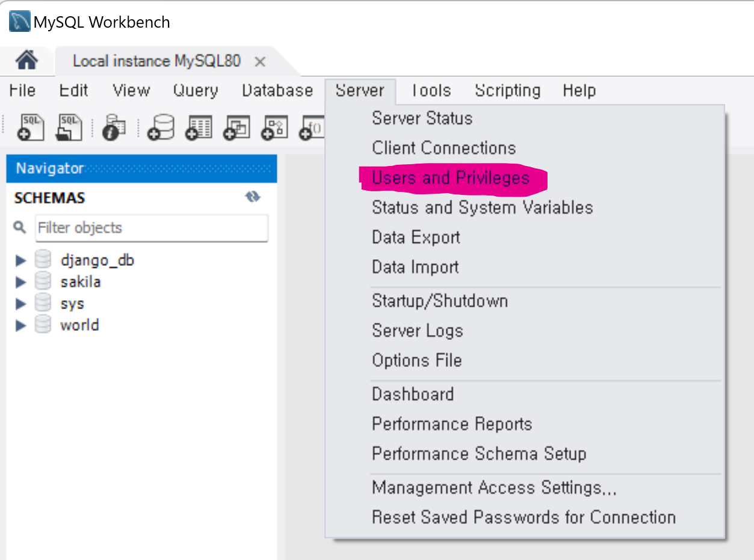Click the filter objects search magnifier icon

(20, 227)
